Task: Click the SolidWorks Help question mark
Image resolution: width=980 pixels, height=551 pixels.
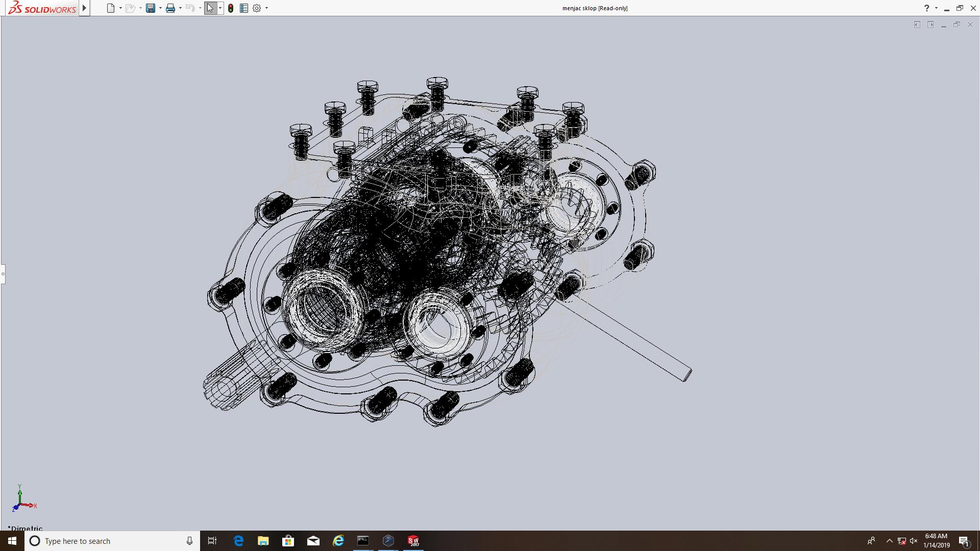Action: (x=926, y=8)
